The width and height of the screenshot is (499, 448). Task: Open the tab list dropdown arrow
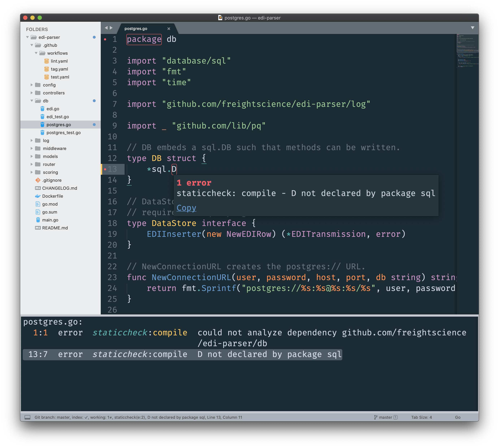[472, 28]
